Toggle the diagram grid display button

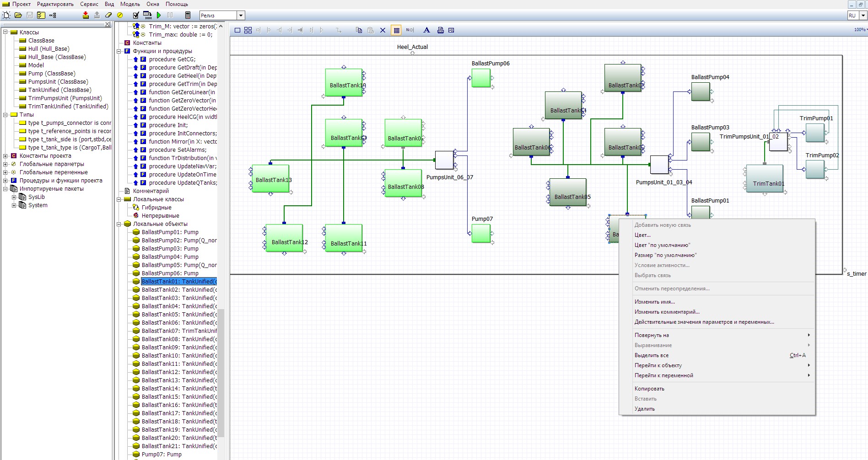click(397, 30)
